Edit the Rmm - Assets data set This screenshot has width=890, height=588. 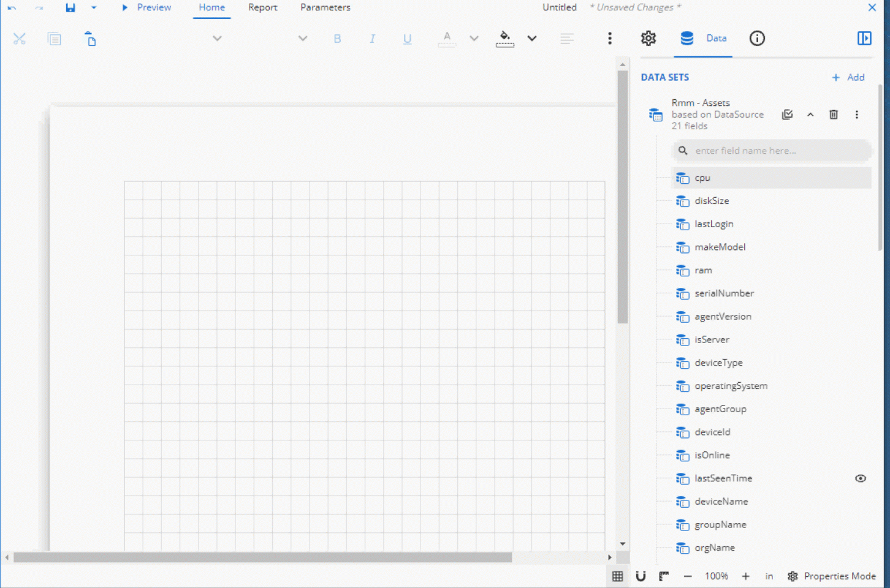[x=788, y=115]
